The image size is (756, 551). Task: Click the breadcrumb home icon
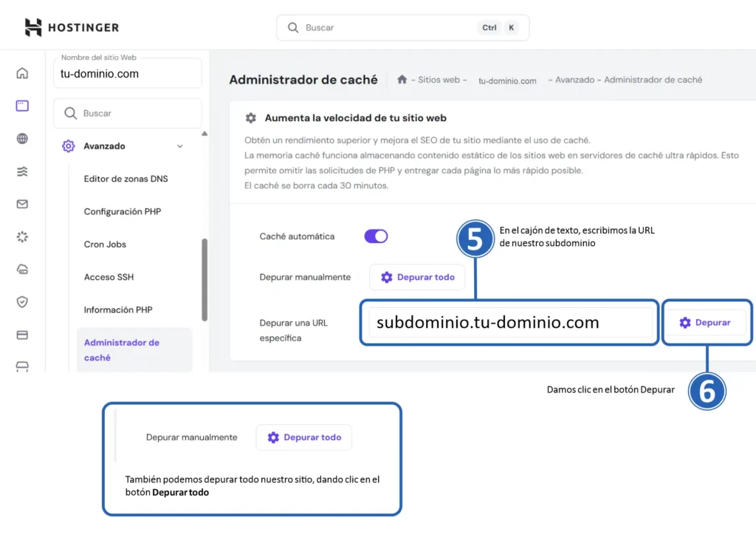coord(402,80)
